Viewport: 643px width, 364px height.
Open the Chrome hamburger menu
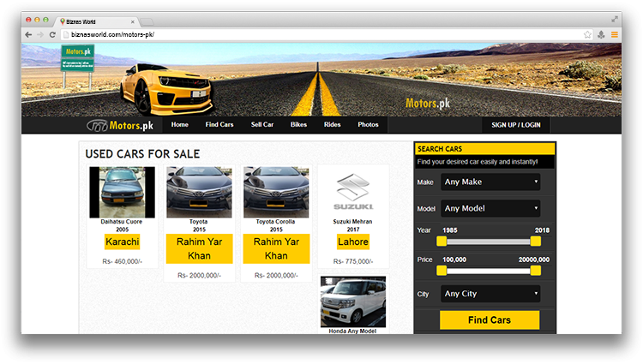pos(614,34)
